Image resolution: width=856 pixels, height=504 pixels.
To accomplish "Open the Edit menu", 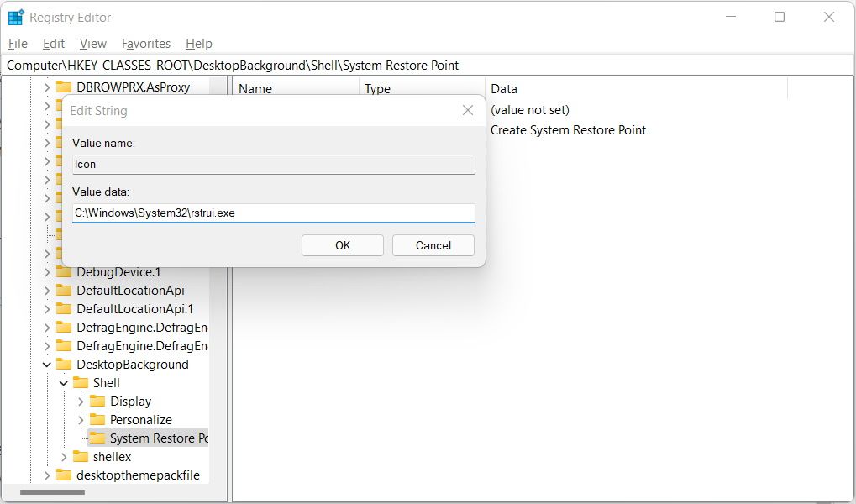I will [x=54, y=44].
